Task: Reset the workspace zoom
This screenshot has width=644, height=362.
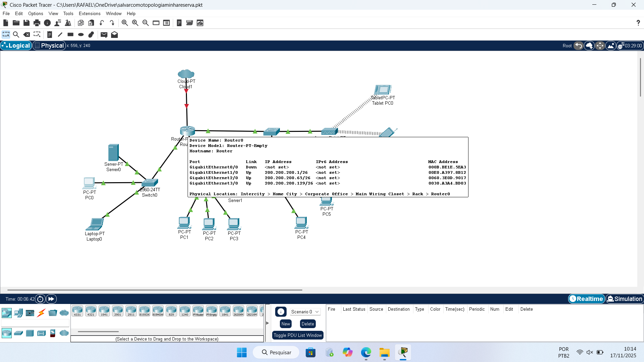Action: [135, 23]
